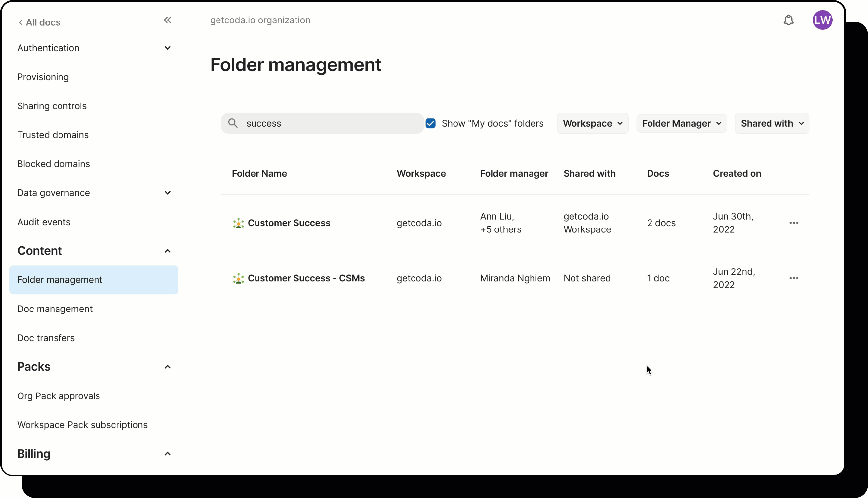The image size is (868, 498).
Task: Select Doc transfers in the sidebar
Action: tap(46, 338)
